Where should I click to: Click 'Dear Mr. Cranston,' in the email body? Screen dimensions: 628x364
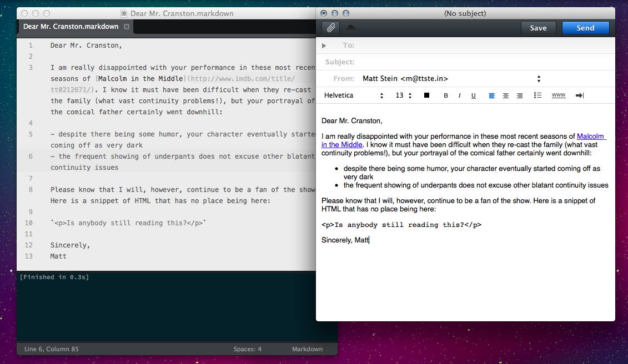351,120
